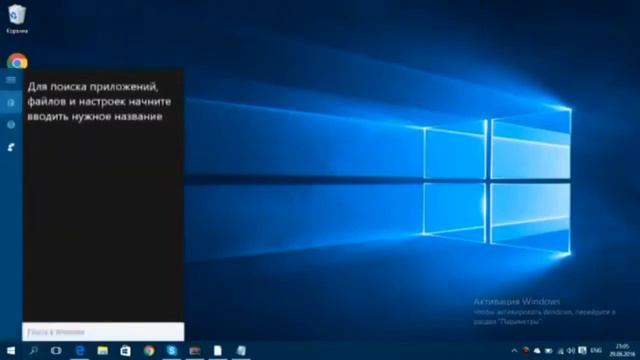This screenshot has height=360, width=640.
Task: Open the feedback icon in search sidebar
Action: (x=11, y=147)
